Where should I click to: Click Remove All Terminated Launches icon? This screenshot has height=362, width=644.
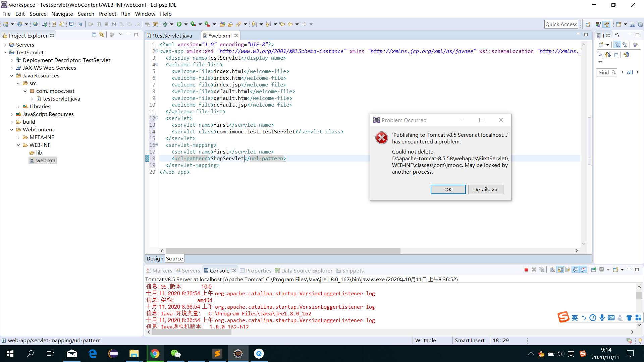tap(542, 270)
